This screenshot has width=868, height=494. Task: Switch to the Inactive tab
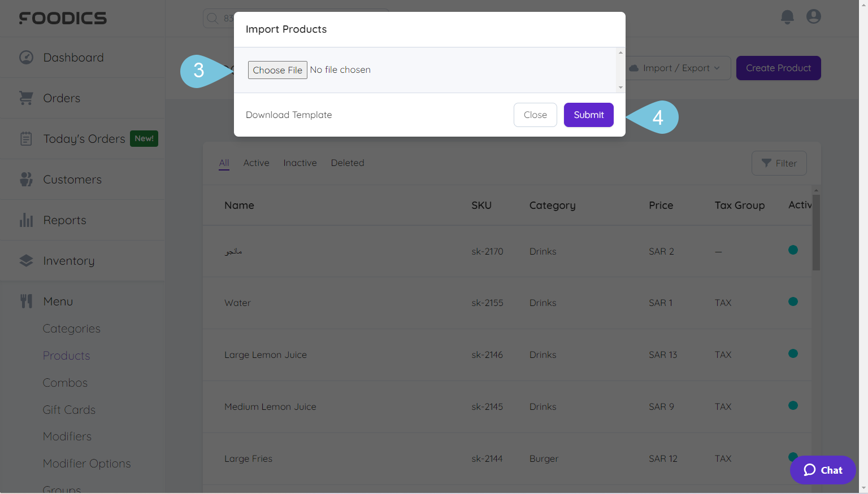click(300, 163)
